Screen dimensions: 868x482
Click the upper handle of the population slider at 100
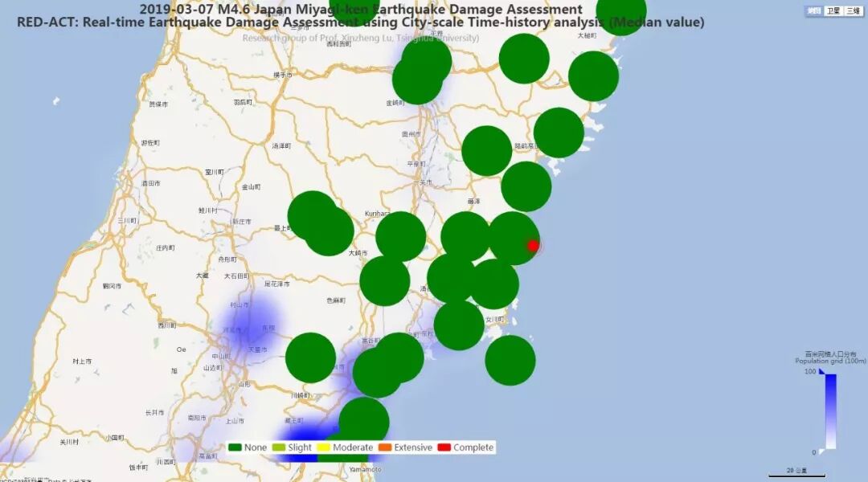(821, 372)
